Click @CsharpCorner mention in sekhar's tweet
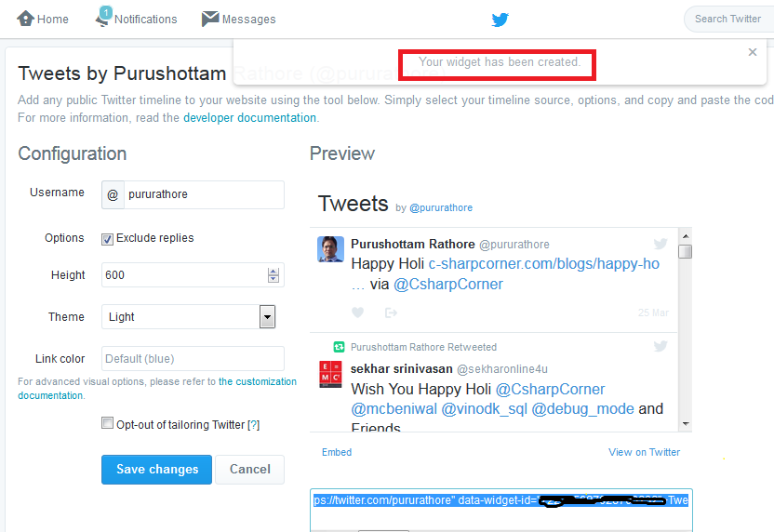 (x=550, y=390)
